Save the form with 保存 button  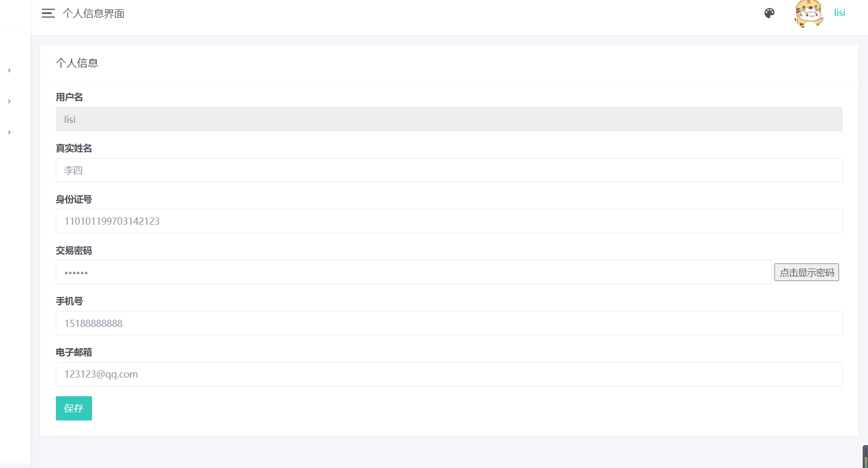click(74, 408)
